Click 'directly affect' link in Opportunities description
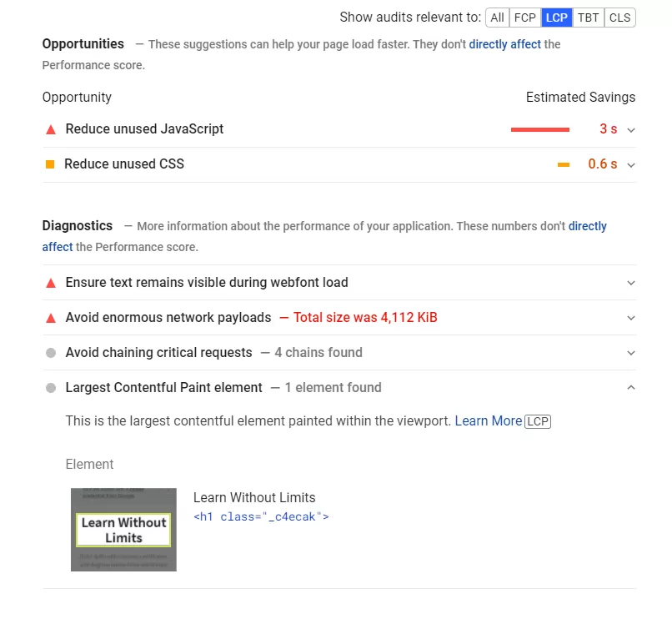 [505, 44]
